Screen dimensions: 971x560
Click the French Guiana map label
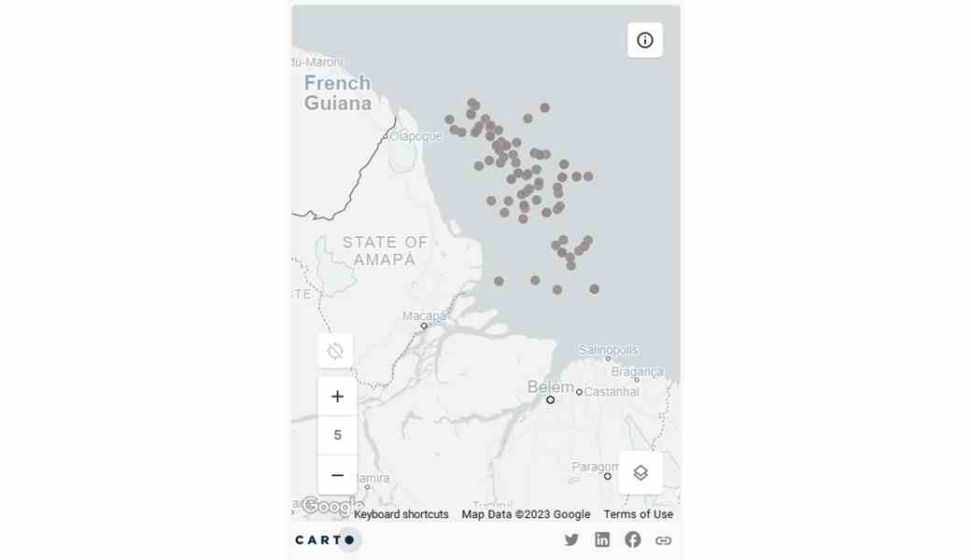pyautogui.click(x=337, y=92)
